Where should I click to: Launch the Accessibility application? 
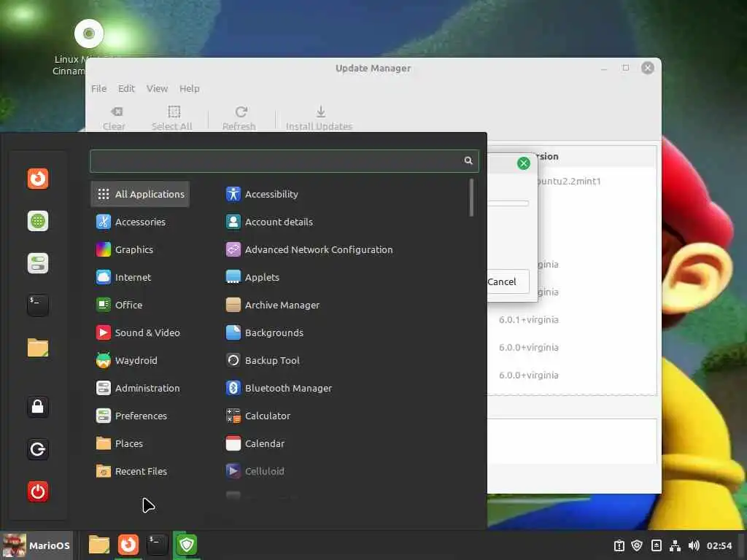(262, 194)
